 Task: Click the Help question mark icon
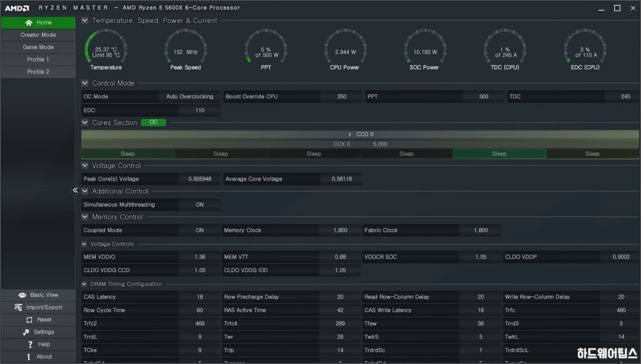click(30, 345)
